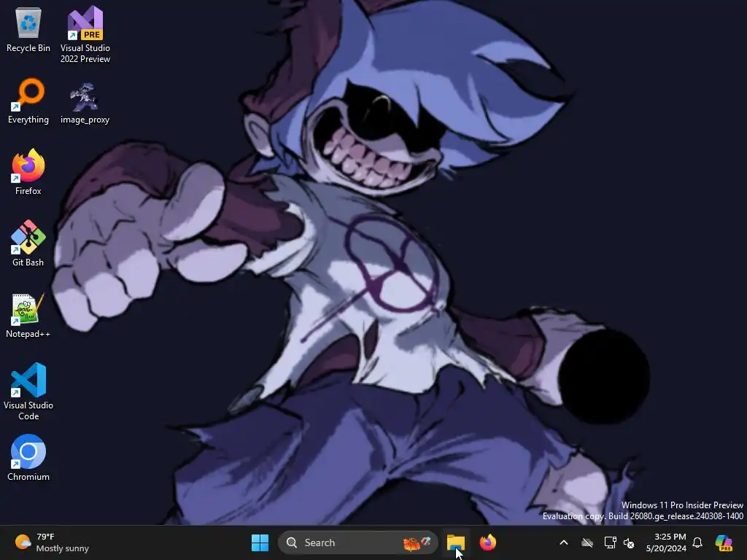Select Visual Studio 2022 Preview shortcut
Viewport: 747px width, 560px height.
coord(85,34)
